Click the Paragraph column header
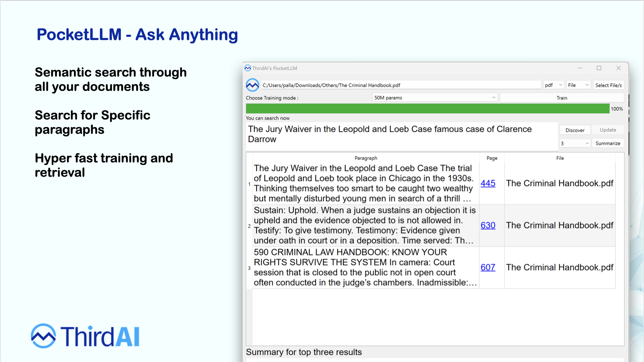The width and height of the screenshot is (644, 362). pyautogui.click(x=366, y=158)
